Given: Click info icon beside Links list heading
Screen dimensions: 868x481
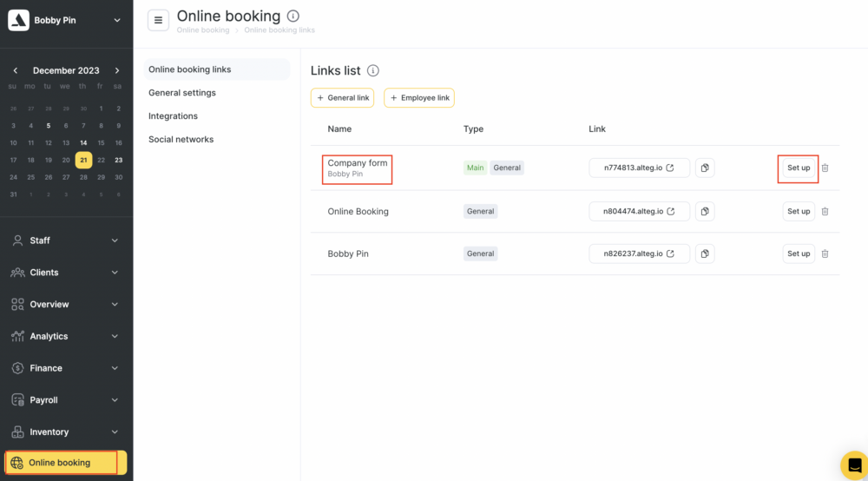Looking at the screenshot, I should point(373,70).
